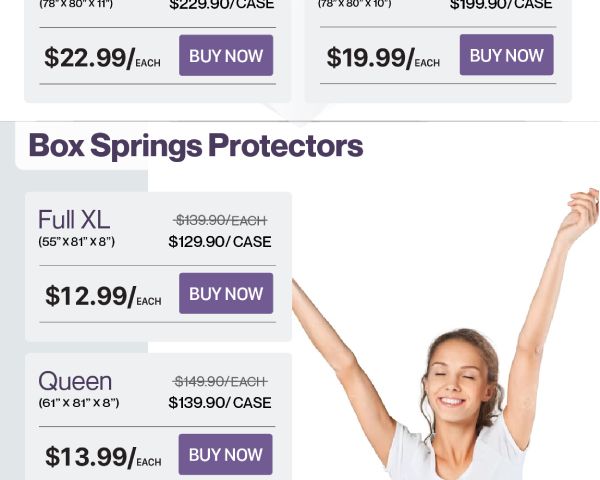Buy the Full XL box spring protector
The height and width of the screenshot is (480, 600).
tap(226, 294)
